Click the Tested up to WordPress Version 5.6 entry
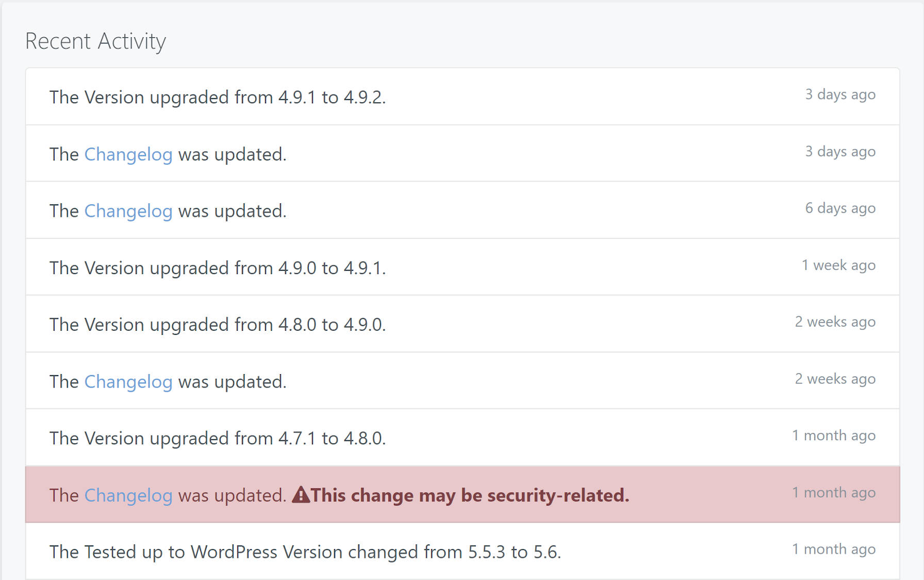The image size is (924, 580). 305,552
